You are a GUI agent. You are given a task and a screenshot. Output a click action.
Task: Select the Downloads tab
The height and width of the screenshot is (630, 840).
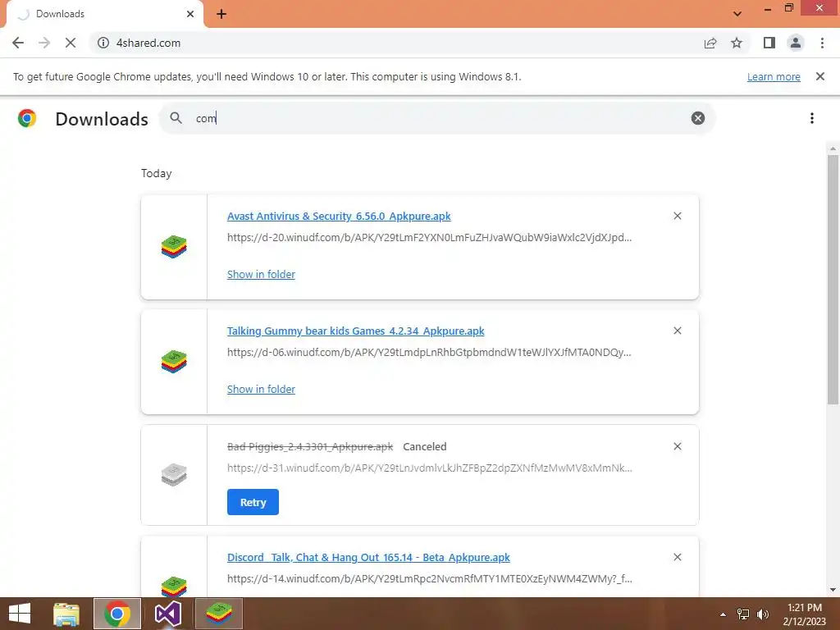click(105, 14)
